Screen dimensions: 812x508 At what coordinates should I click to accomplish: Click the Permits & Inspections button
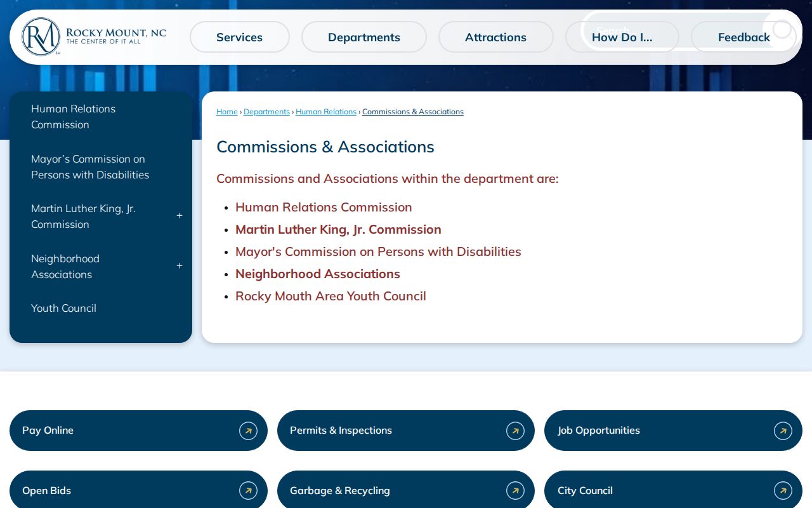tap(406, 431)
